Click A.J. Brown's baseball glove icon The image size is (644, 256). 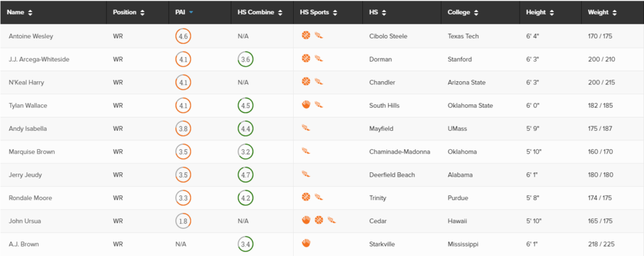[306, 243]
